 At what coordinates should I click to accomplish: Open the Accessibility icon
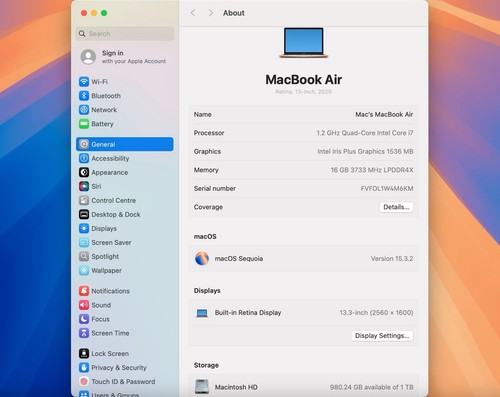pyautogui.click(x=84, y=158)
